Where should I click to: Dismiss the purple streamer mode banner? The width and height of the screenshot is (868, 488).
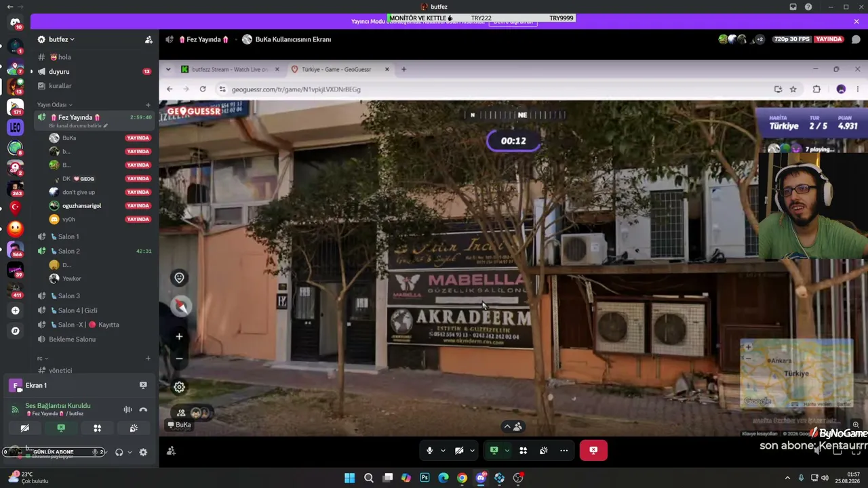(856, 22)
